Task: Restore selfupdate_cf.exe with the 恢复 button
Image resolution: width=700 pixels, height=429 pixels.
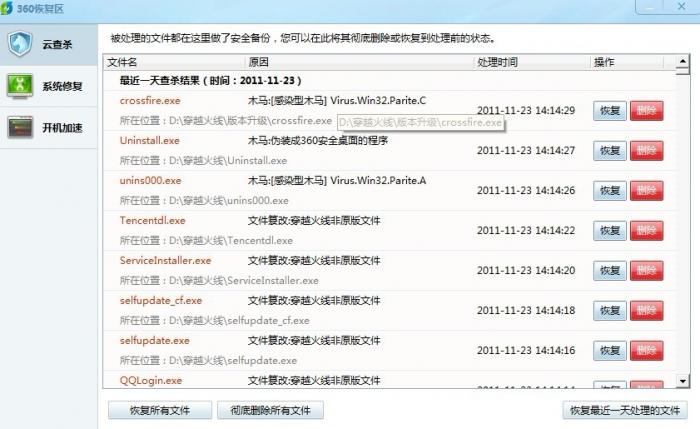Action: point(610,311)
